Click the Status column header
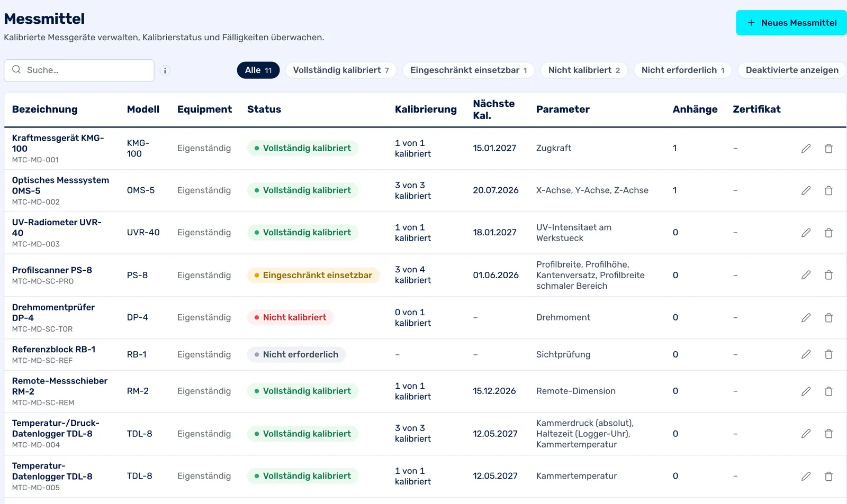The height and width of the screenshot is (504, 847). coord(264,109)
